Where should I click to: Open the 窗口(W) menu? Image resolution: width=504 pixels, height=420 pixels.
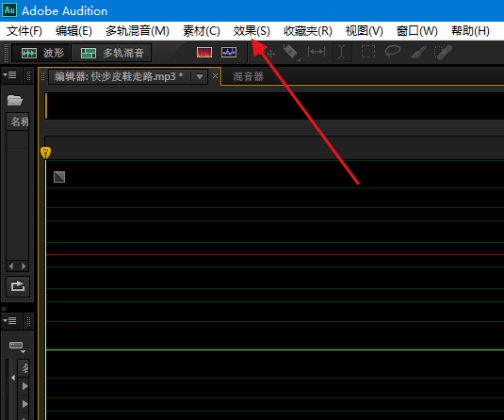coord(417,31)
